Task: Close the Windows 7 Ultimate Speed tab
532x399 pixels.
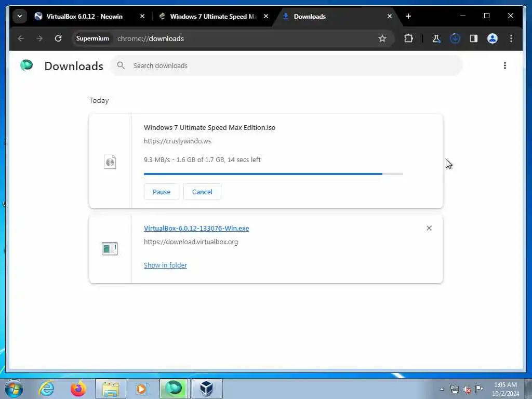Action: click(x=266, y=16)
